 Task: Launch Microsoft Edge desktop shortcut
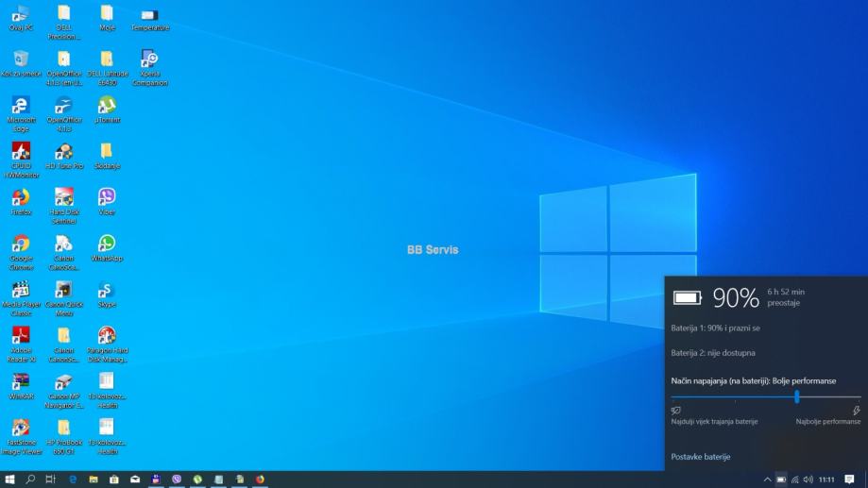(x=21, y=113)
